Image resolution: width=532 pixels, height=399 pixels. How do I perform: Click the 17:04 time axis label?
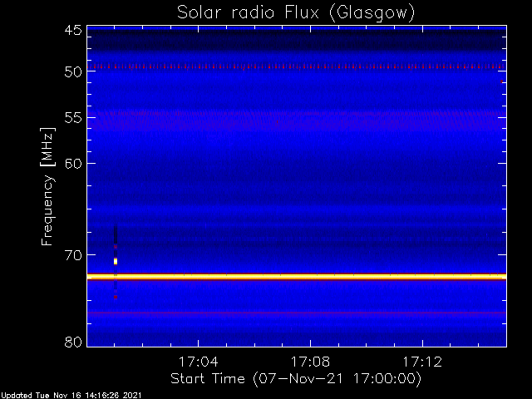[198, 362]
